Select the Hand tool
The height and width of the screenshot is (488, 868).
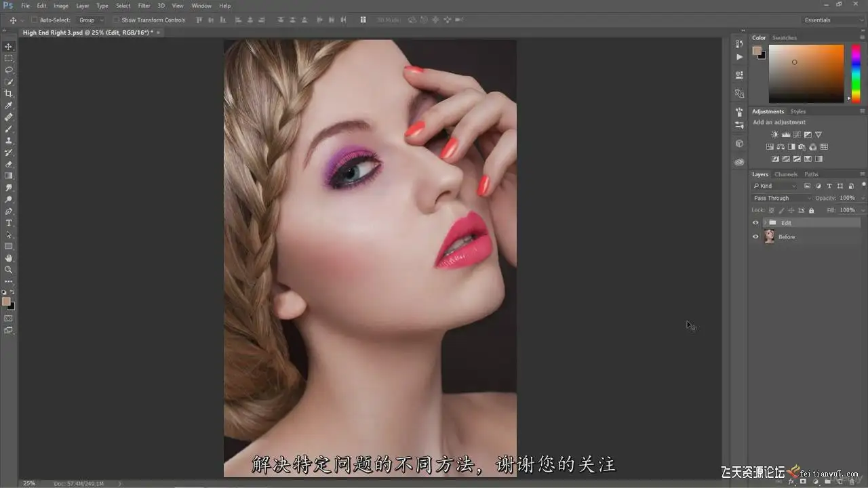pos(9,258)
